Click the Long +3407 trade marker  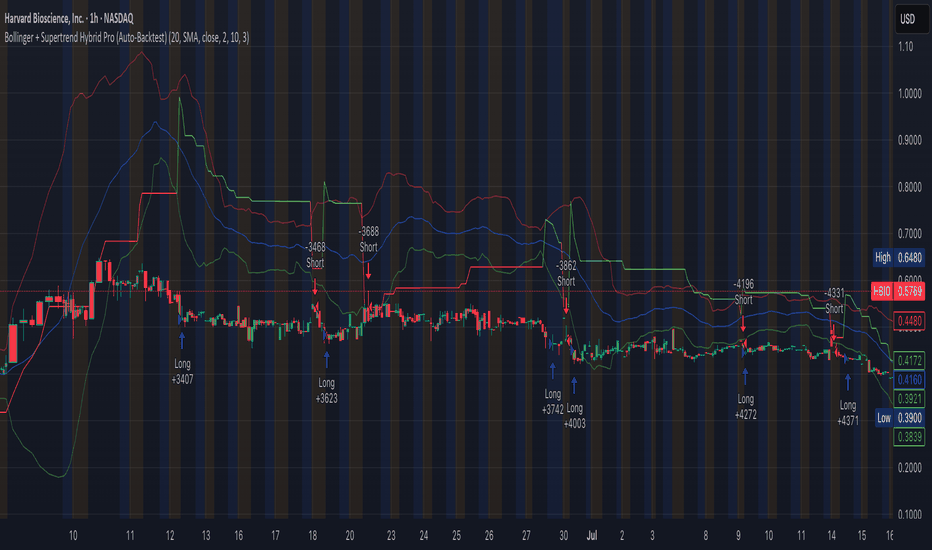click(182, 371)
